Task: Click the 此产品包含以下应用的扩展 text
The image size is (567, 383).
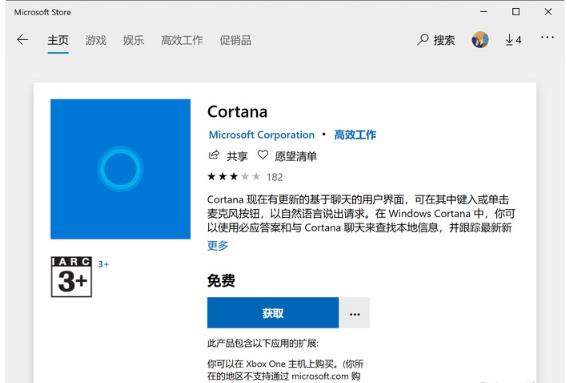Action: [x=263, y=343]
